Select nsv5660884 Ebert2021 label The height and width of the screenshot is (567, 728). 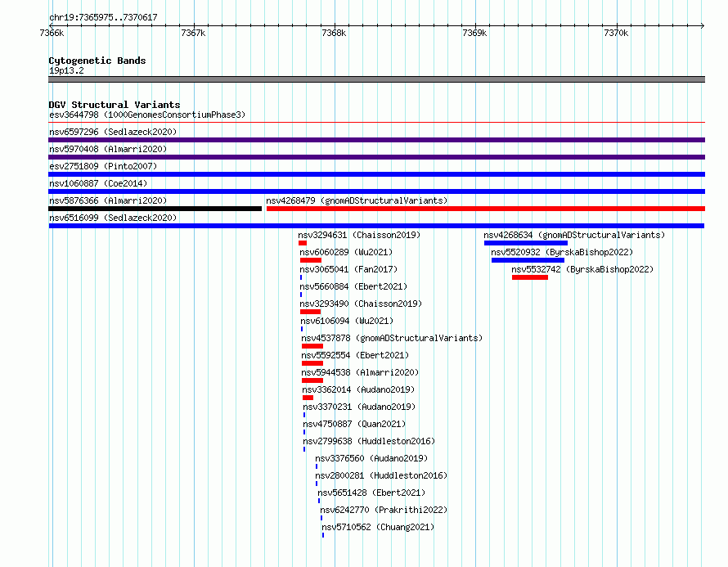point(353,286)
